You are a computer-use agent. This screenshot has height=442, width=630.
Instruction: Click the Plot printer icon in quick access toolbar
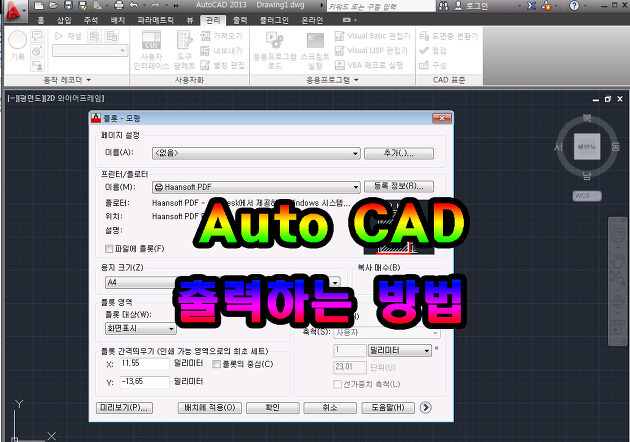(x=119, y=6)
